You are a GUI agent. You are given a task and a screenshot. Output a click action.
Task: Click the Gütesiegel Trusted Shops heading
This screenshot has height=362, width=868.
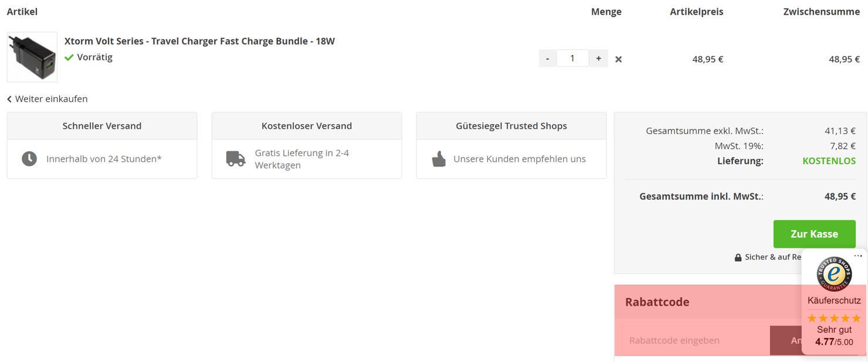click(511, 126)
